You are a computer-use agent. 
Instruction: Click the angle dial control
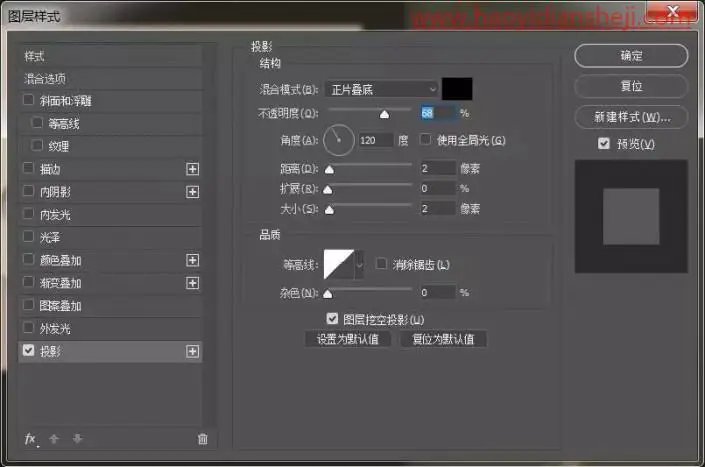coord(339,140)
